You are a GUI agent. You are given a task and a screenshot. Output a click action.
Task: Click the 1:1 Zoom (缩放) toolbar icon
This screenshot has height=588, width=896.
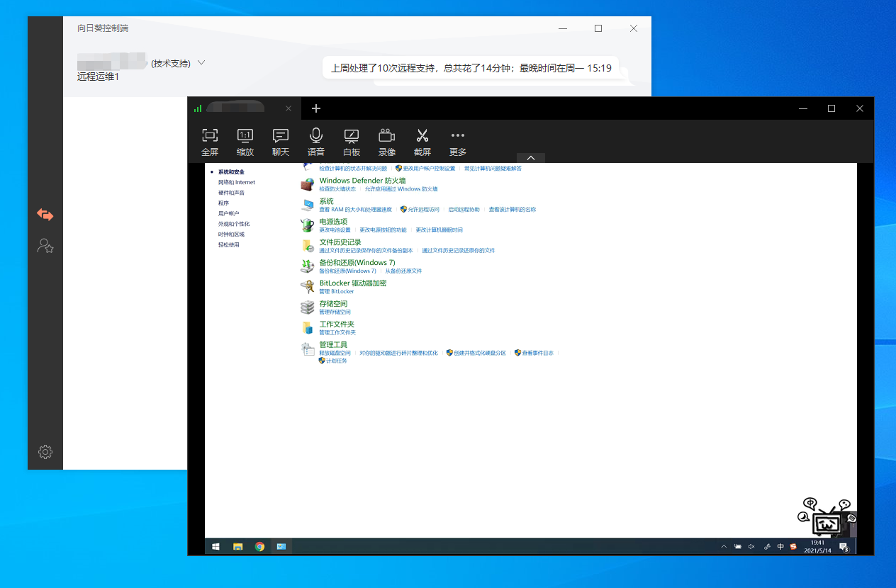click(245, 142)
